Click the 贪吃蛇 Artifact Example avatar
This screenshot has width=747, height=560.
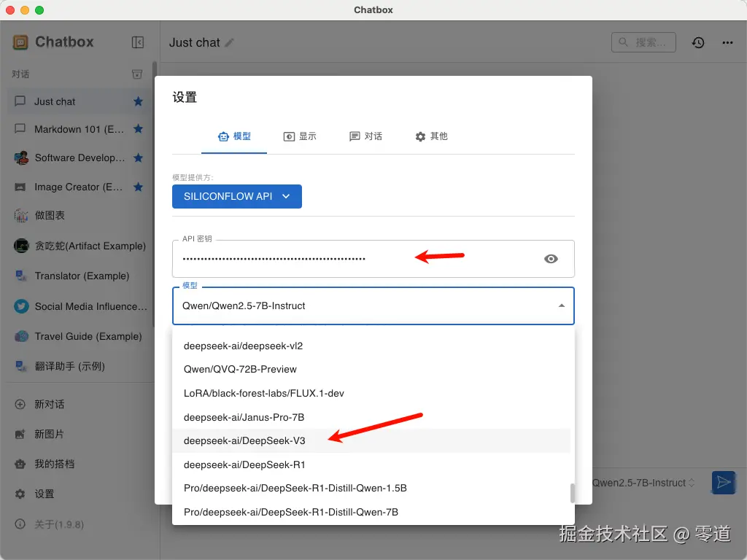(21, 246)
